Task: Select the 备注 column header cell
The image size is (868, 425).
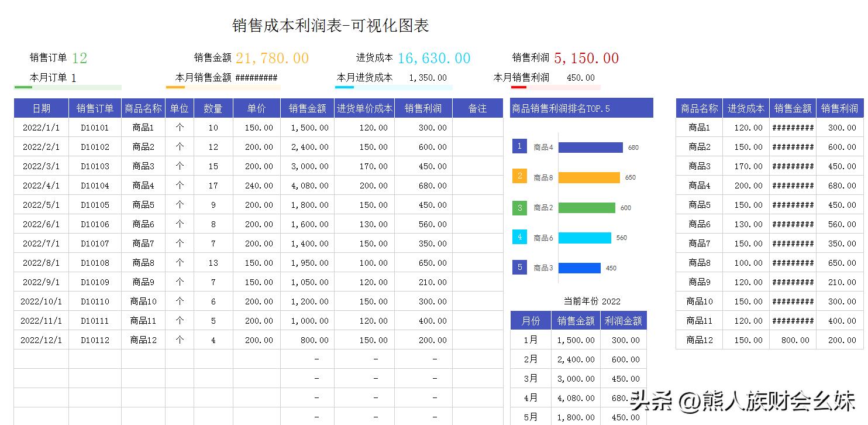Action: click(x=477, y=108)
